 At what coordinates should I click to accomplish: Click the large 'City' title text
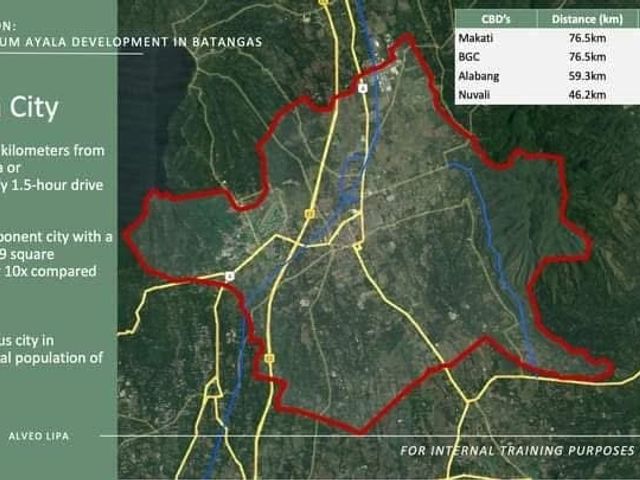[34, 108]
